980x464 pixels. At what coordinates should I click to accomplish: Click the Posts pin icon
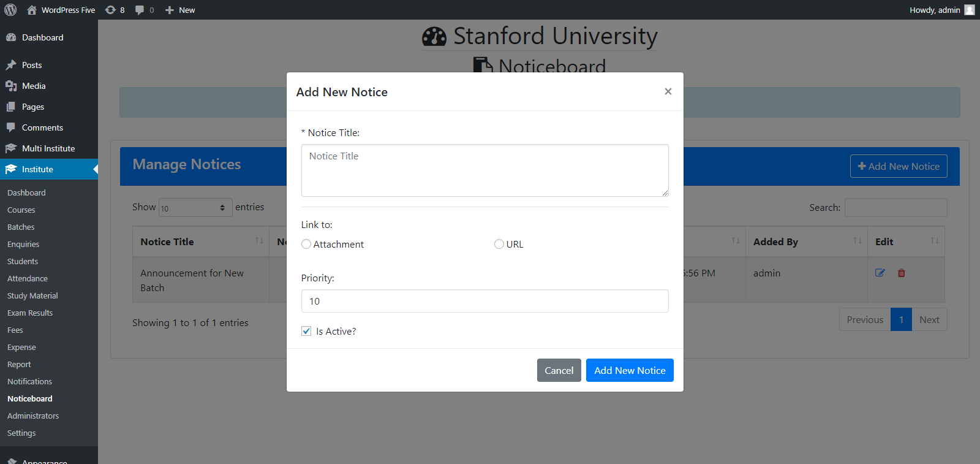11,65
